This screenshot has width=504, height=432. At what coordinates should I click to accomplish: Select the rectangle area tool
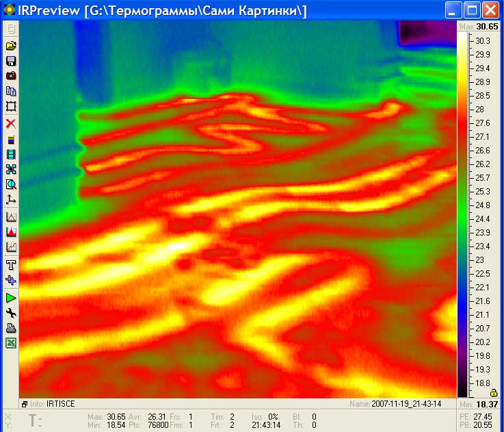(11, 106)
